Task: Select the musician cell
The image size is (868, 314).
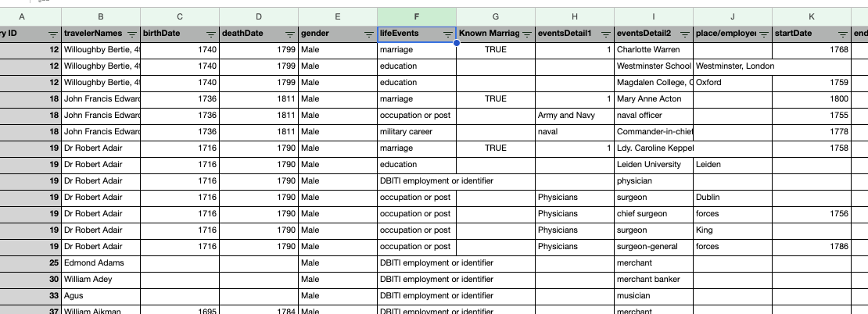Action: [x=653, y=296]
